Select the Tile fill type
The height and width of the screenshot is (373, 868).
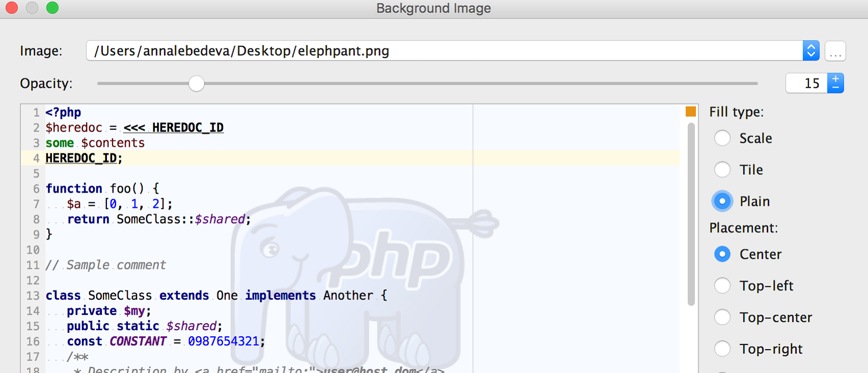click(722, 170)
